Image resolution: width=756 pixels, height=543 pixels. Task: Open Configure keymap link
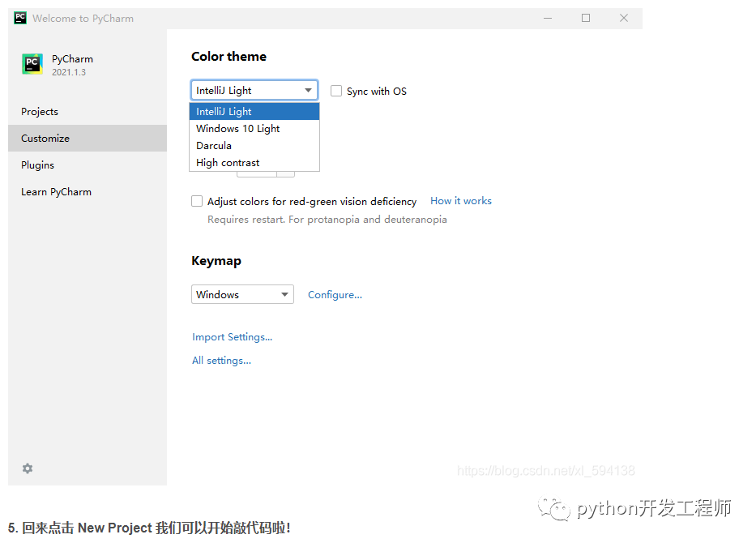(x=335, y=295)
